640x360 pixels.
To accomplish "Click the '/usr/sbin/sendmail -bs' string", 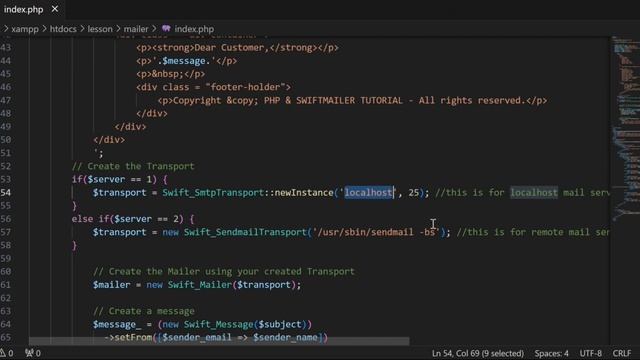I will click(376, 232).
